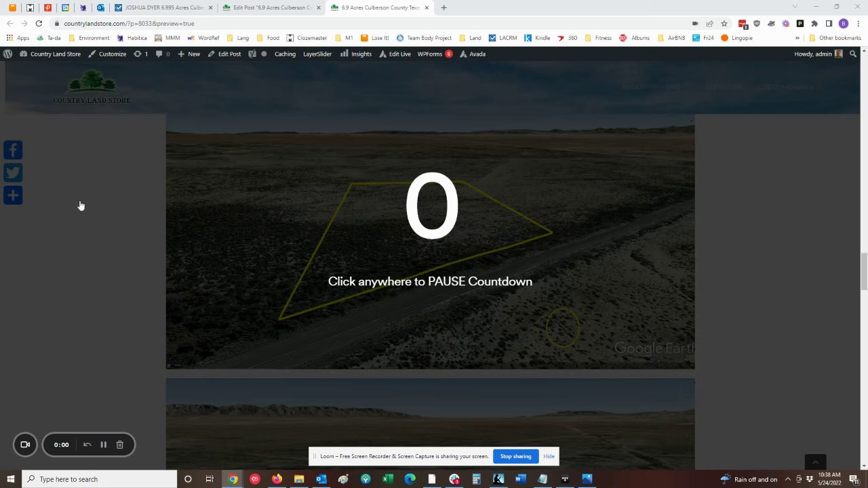868x488 pixels.
Task: Click the Loom camera bubble icon
Action: 25,445
